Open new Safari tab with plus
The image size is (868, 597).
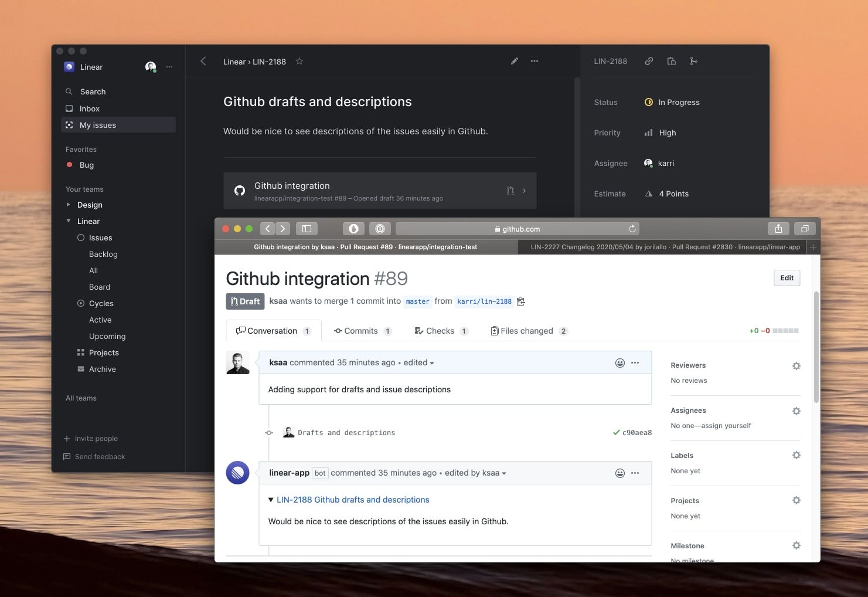coord(813,247)
